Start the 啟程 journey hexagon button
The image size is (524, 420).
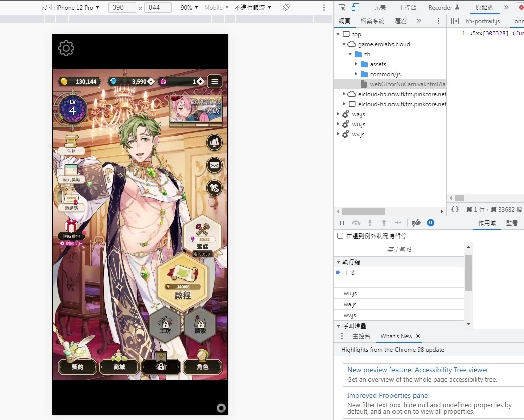(x=183, y=283)
